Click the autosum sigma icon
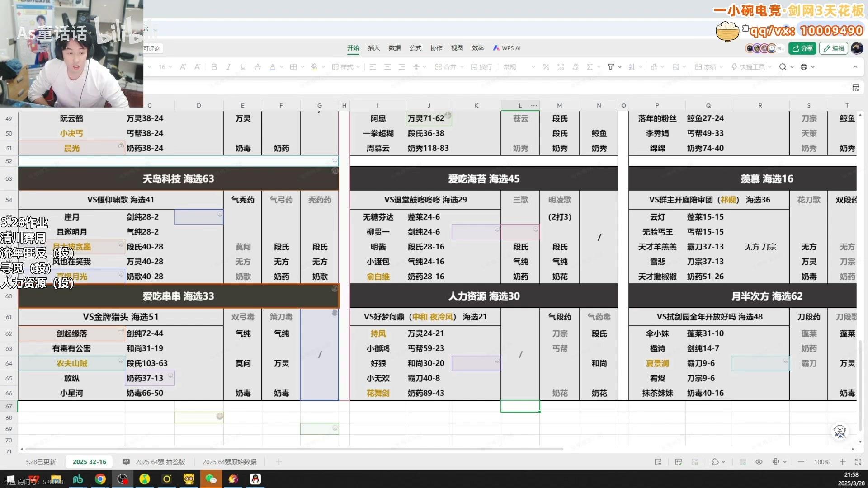868x488 pixels. [x=590, y=67]
